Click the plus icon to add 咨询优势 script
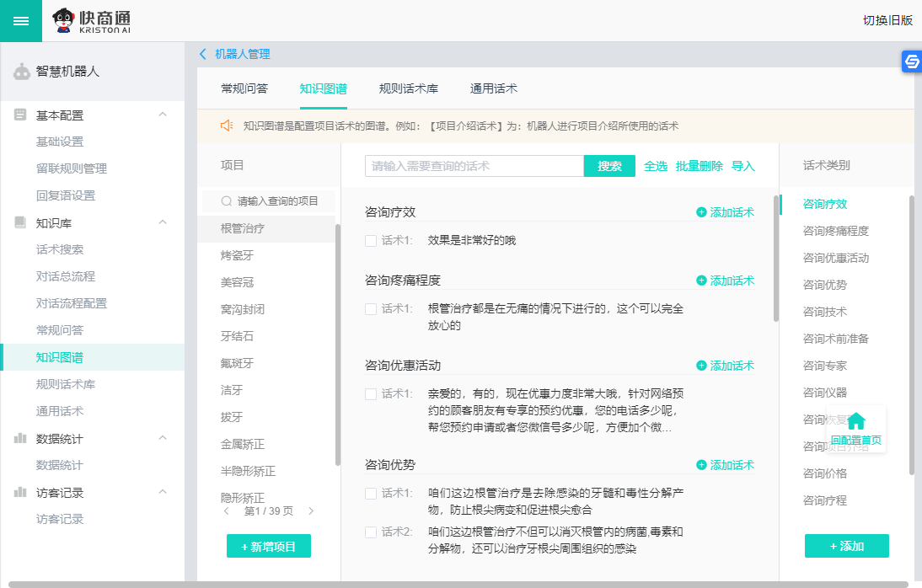Screen dimensions: 922x588 701,465
